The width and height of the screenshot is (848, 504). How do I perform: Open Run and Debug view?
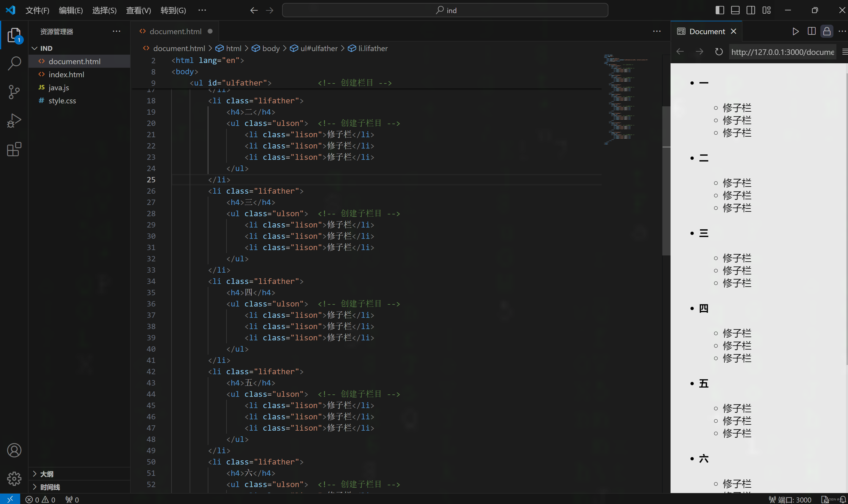pyautogui.click(x=14, y=121)
